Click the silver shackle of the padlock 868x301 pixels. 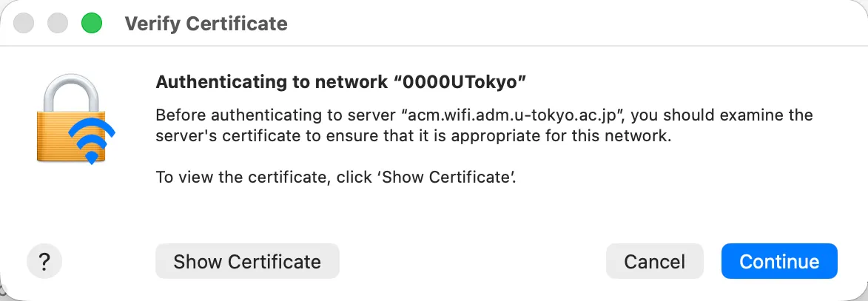coord(70,92)
